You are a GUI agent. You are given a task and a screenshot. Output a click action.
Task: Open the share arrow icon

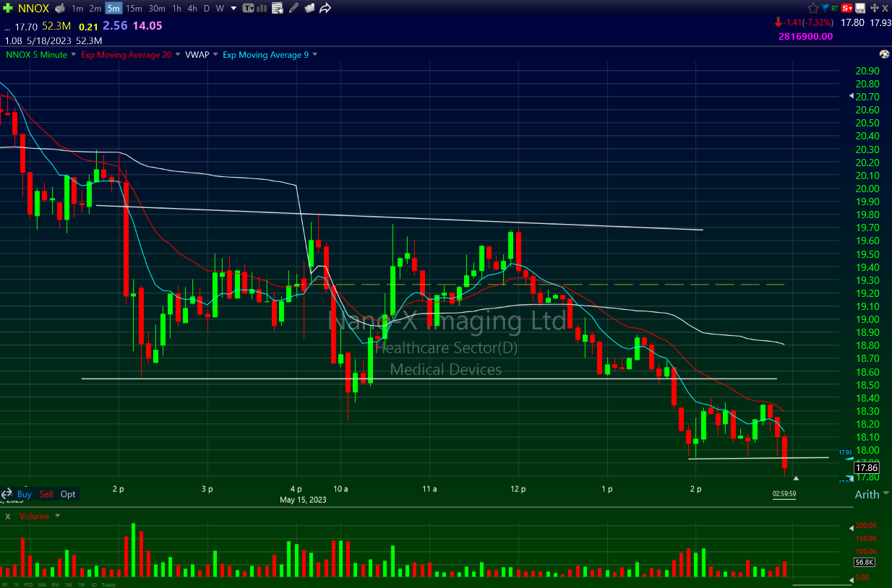point(325,9)
